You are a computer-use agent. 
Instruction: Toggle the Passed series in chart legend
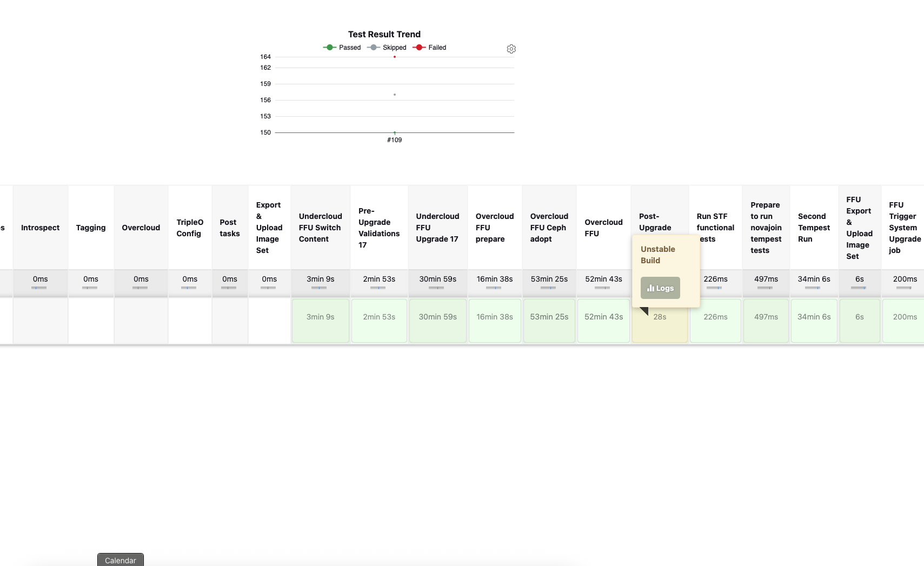coord(342,48)
